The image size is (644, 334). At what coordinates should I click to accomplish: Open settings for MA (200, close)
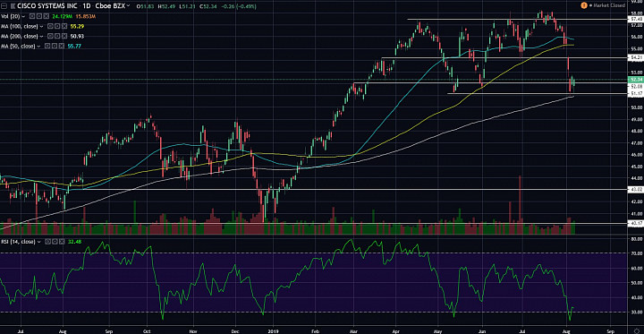57,36
